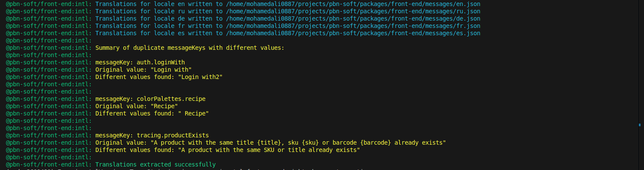Image resolution: width=644 pixels, height=170 pixels.
Task: Open the fr.json file path link
Action: (353, 26)
